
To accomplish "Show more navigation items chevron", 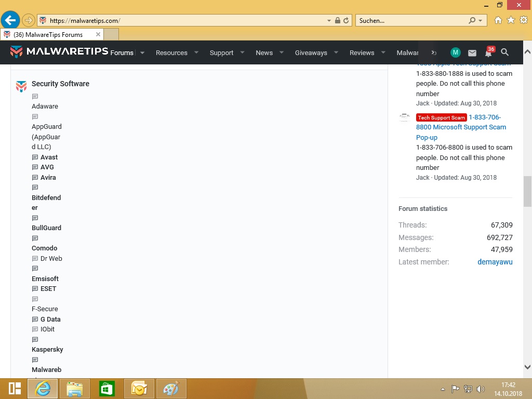I will (434, 52).
